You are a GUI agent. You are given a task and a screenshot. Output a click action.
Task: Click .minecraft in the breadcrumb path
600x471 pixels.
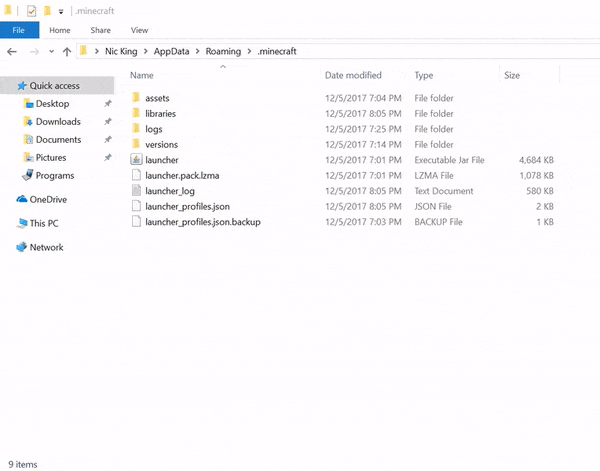pos(277,51)
